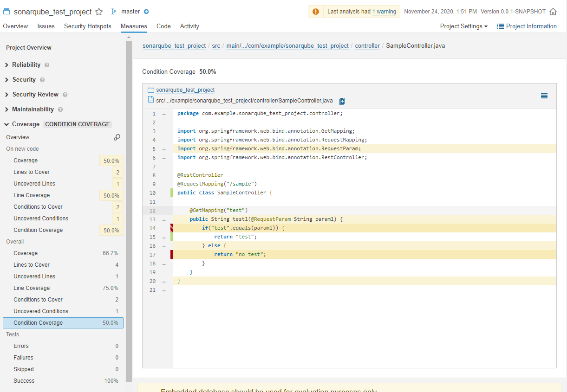Select highlighted Condition Coverage 50.0% overall measure
The image size is (567, 392).
point(63,323)
